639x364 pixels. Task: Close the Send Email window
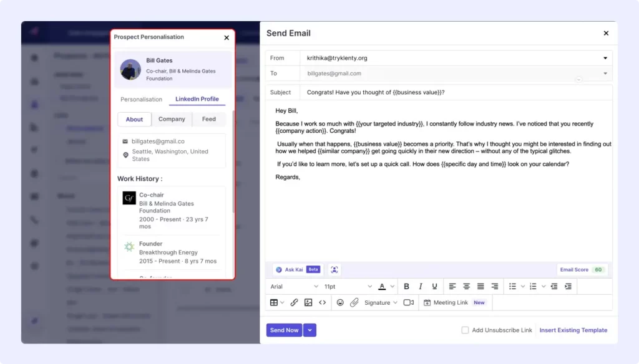(606, 33)
